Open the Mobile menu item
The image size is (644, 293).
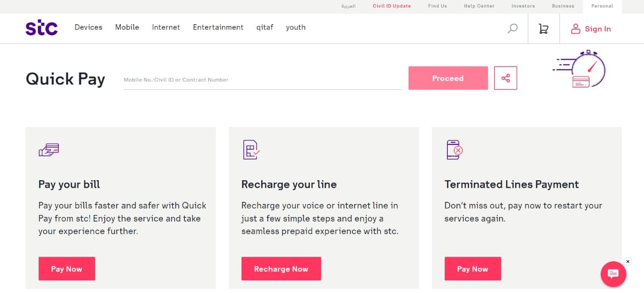127,27
